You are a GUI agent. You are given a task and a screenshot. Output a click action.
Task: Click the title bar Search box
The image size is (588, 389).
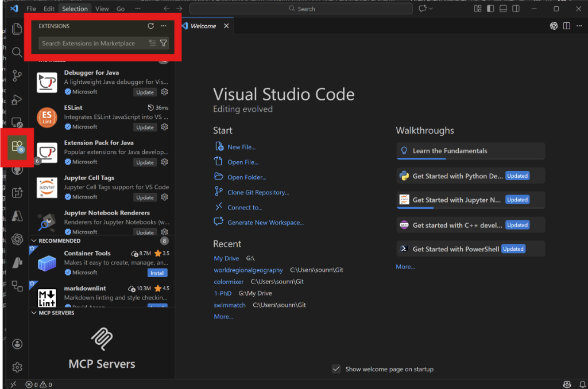301,9
